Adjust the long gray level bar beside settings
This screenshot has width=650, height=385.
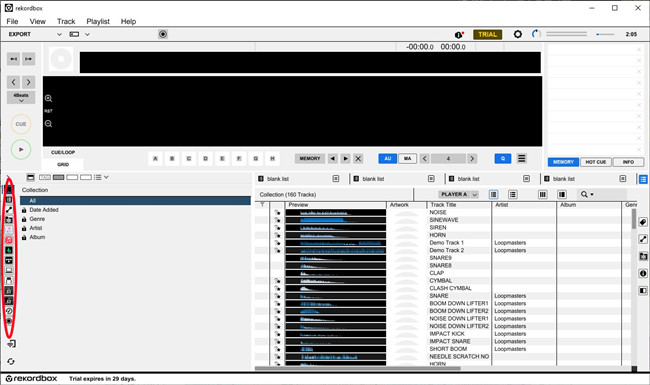click(566, 34)
